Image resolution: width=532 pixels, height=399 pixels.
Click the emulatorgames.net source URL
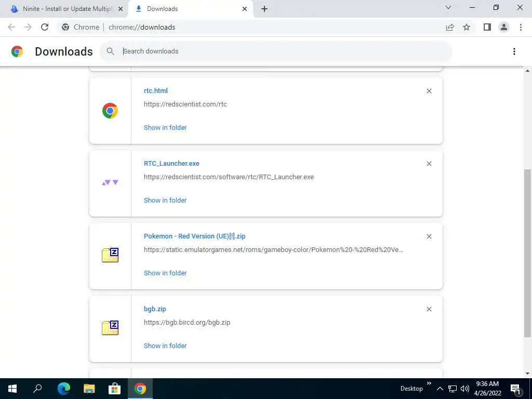(x=273, y=250)
